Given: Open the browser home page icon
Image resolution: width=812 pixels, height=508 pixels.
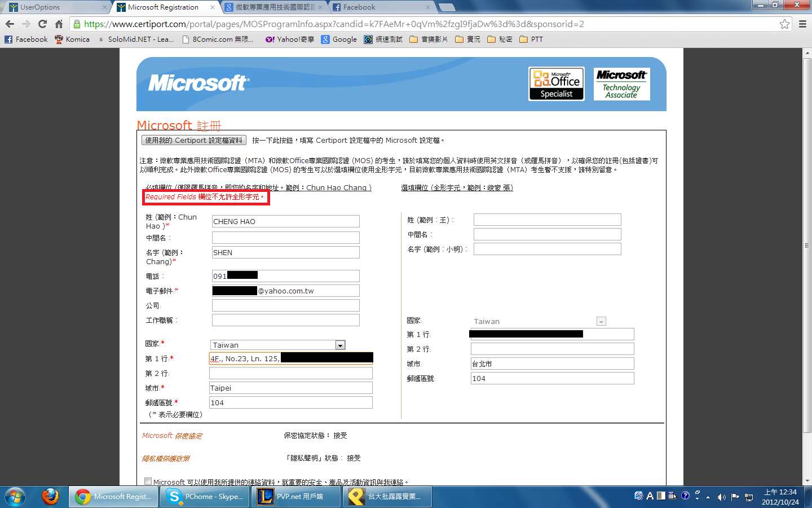Looking at the screenshot, I should 59,24.
